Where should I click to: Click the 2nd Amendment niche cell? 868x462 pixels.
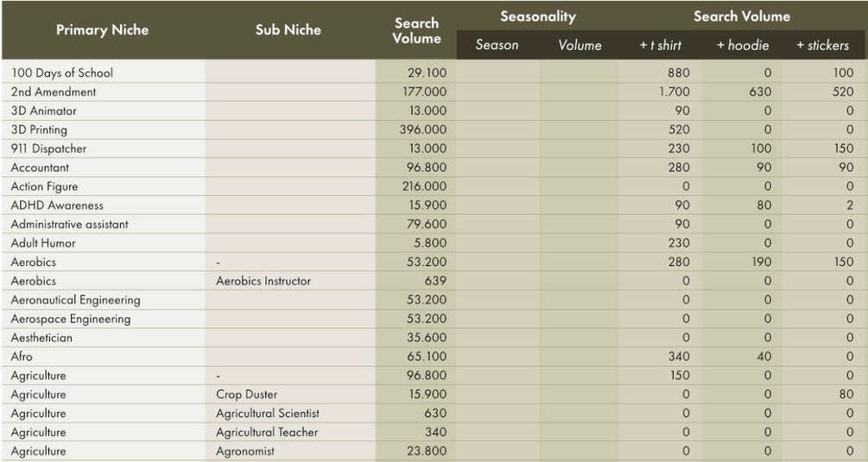[54, 92]
